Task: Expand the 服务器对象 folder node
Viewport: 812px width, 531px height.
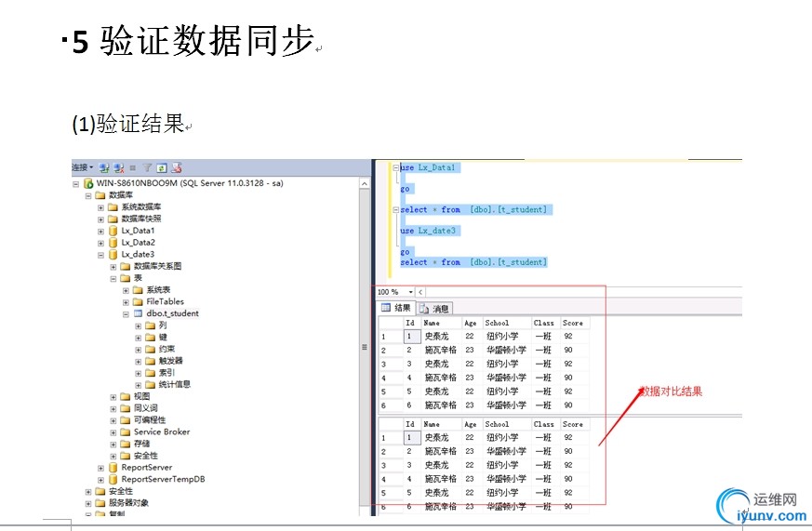Action: (x=88, y=503)
